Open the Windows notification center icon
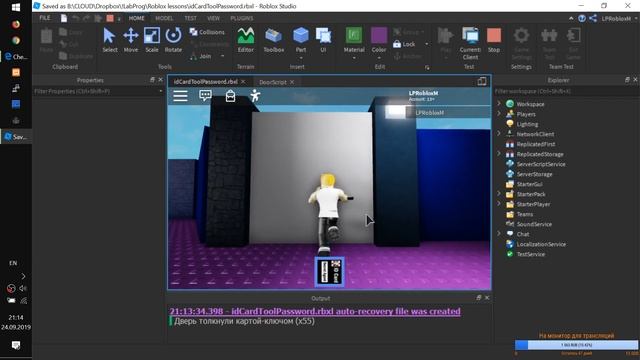The image size is (640, 360). click(x=16, y=345)
